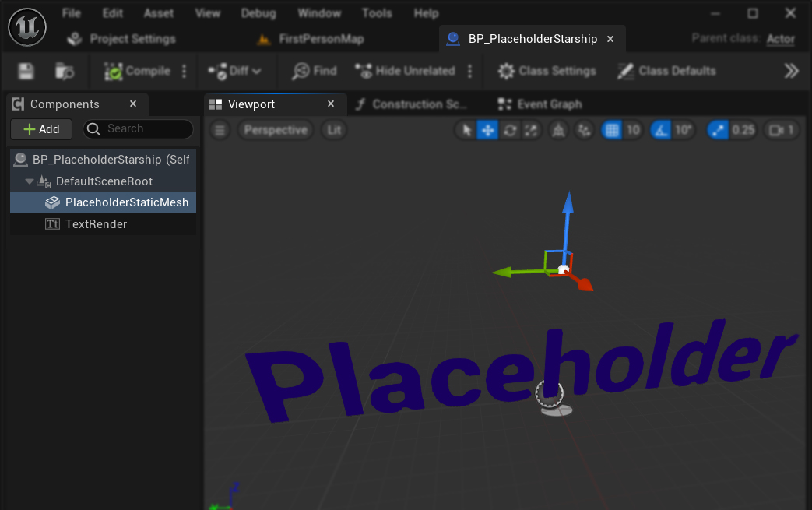Open the Help menu
Viewport: 812px width, 510px height.
[x=426, y=13]
